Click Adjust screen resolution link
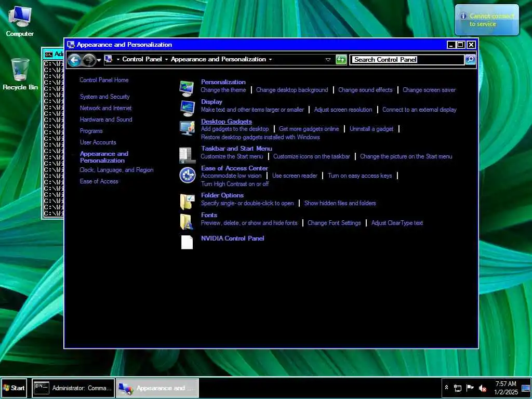This screenshot has height=399, width=532. 343,110
